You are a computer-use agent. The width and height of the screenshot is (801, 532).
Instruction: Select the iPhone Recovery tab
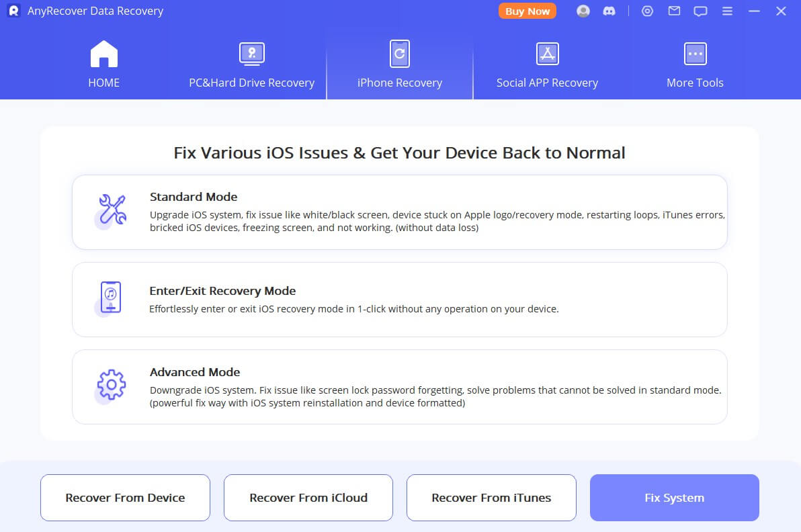(x=400, y=65)
